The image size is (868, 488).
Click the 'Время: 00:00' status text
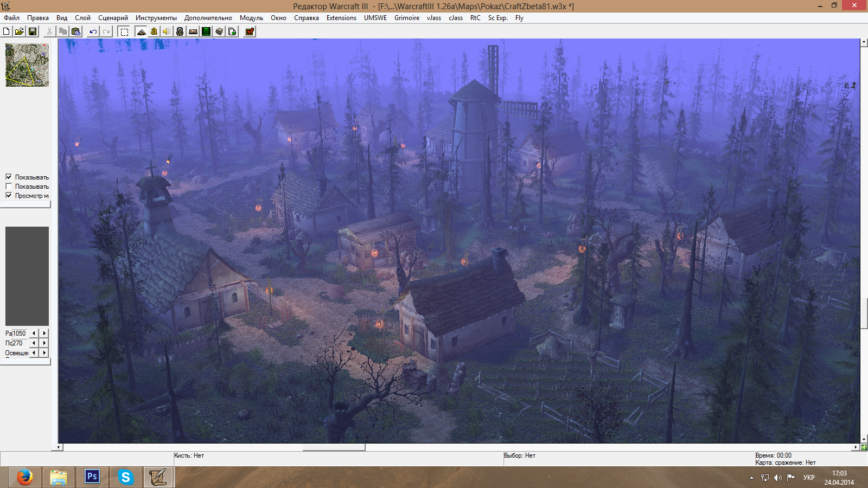(773, 455)
